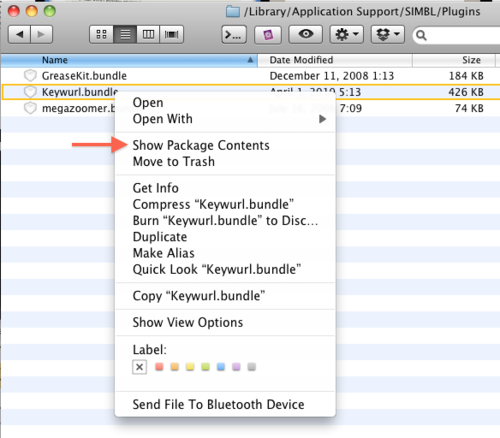The width and height of the screenshot is (500, 438).
Task: Apply the gray label color
Action: [x=252, y=367]
